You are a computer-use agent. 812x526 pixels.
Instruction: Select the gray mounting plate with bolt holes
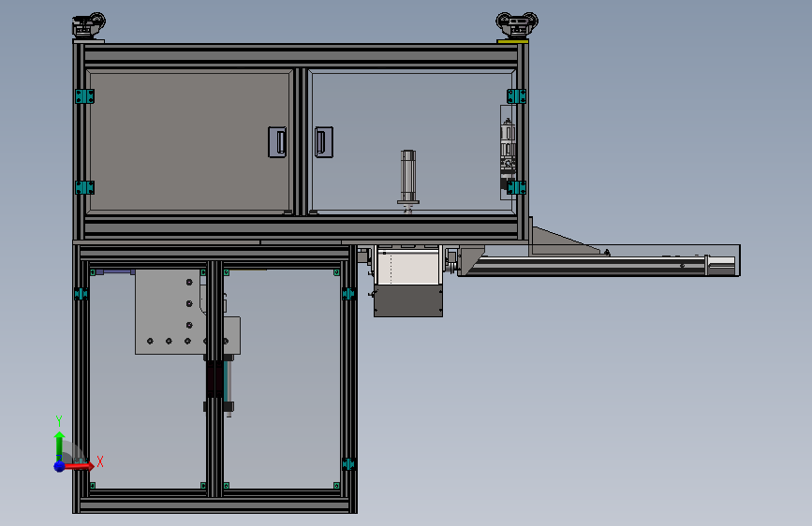tap(169, 312)
